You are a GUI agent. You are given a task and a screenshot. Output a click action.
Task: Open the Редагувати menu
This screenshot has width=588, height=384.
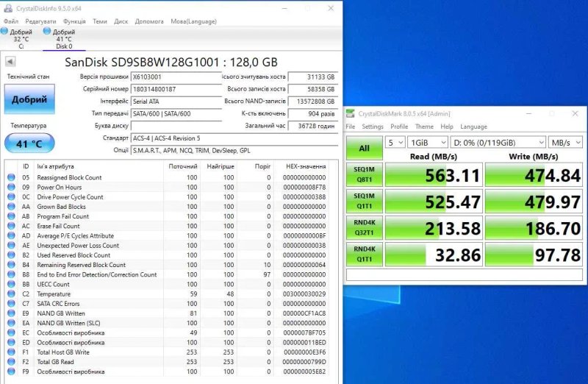pyautogui.click(x=40, y=21)
